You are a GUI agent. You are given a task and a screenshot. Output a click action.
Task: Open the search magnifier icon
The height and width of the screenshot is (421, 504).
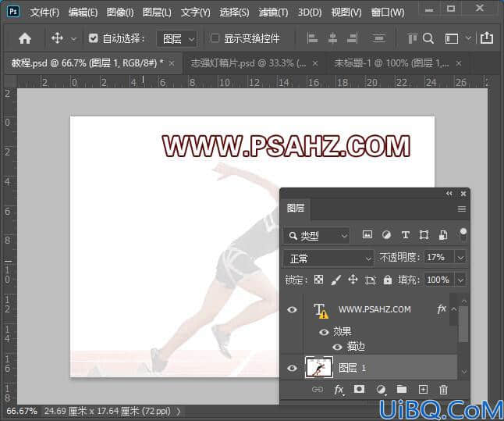point(428,38)
